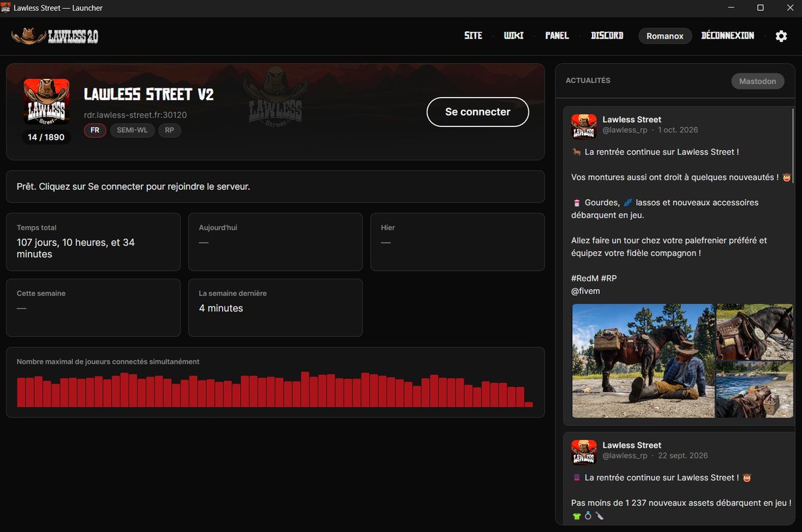The image size is (802, 532).
Task: Click the Lawless Street server logo
Action: (47, 101)
